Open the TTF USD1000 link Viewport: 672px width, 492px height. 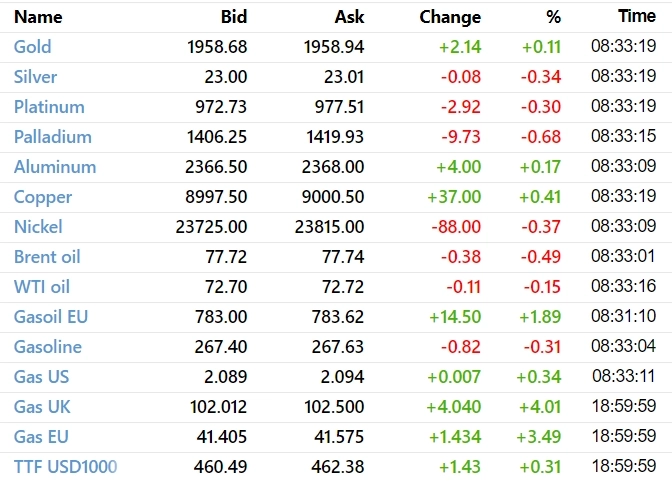click(x=66, y=467)
